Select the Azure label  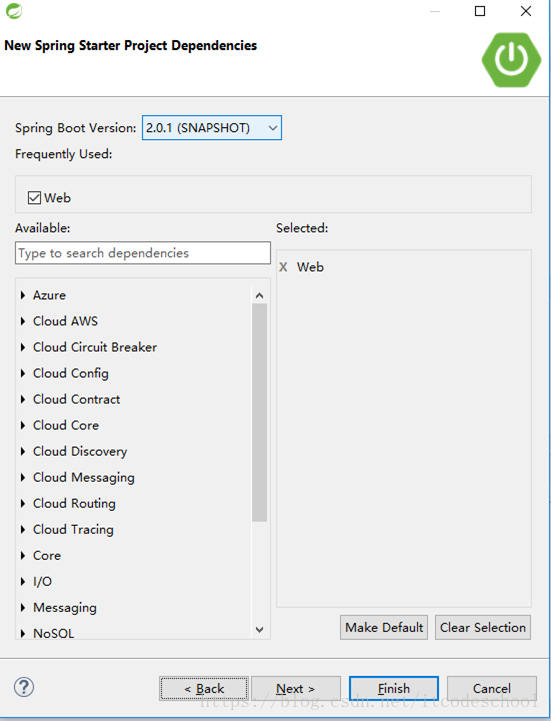(49, 295)
